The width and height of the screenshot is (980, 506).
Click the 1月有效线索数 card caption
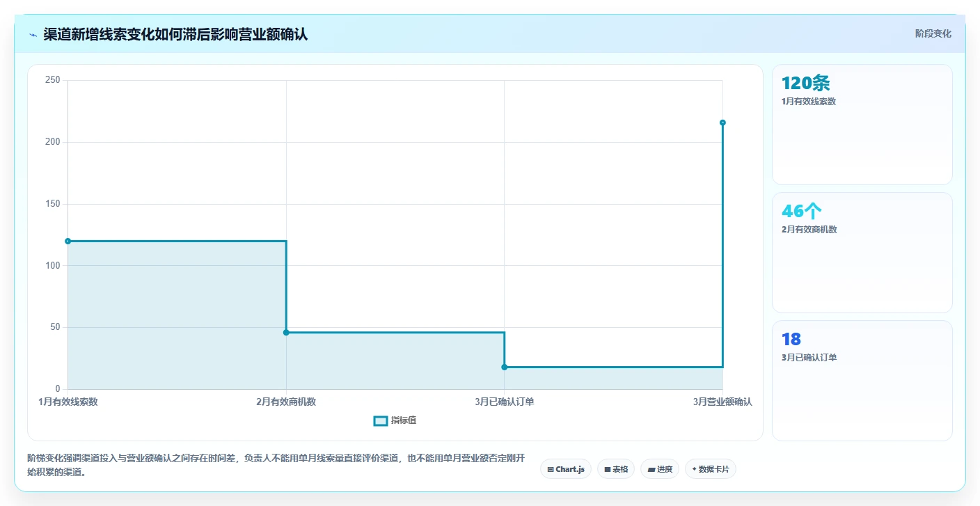point(809,102)
